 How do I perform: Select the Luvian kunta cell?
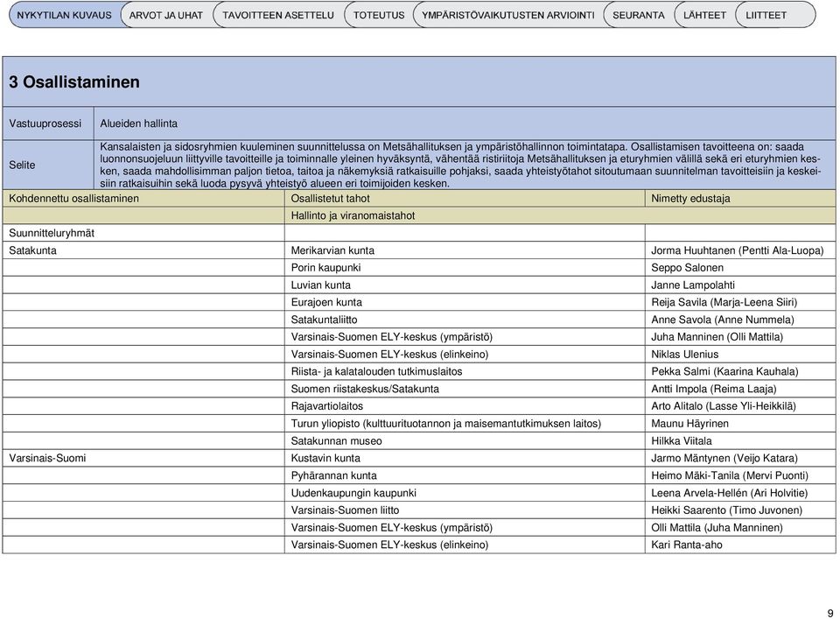tap(465, 285)
